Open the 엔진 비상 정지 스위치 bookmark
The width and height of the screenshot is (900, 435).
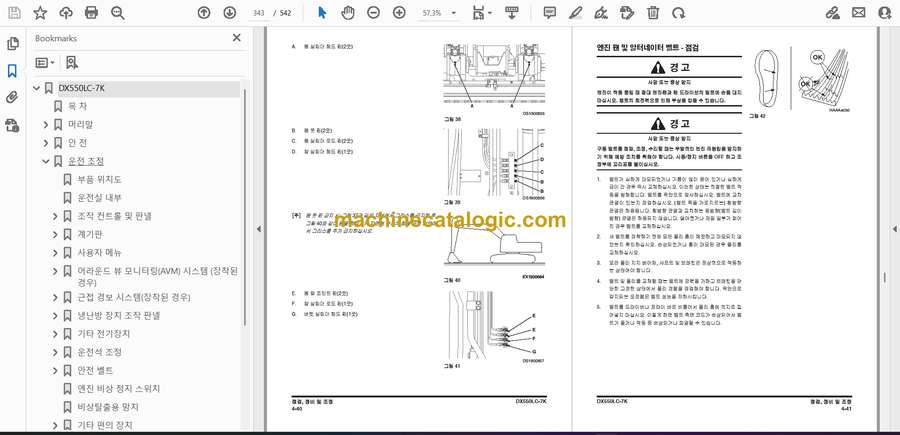pos(118,389)
